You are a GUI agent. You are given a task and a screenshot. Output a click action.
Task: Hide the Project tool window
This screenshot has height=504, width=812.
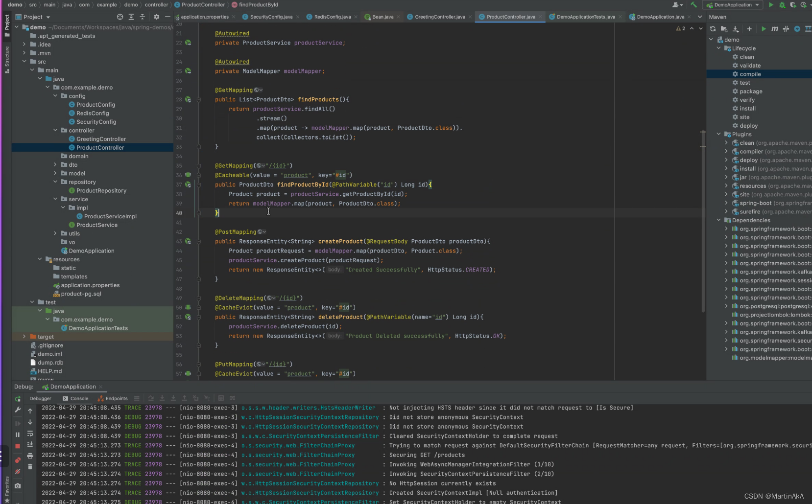(167, 17)
